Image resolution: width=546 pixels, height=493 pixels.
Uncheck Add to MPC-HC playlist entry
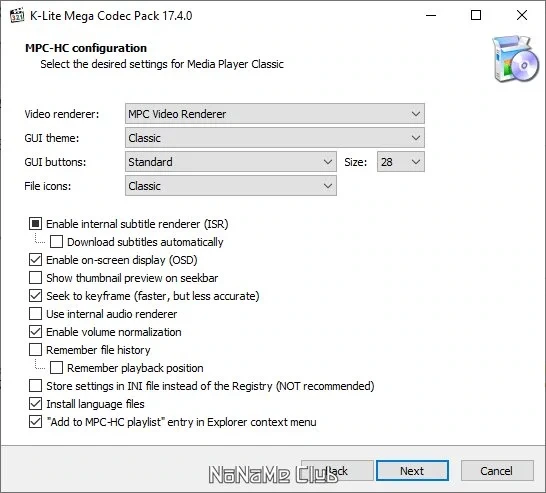point(36,422)
